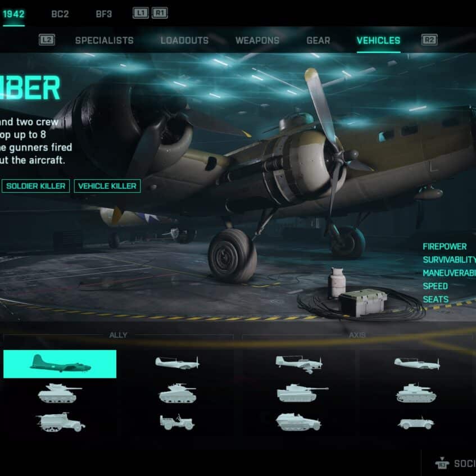The height and width of the screenshot is (476, 476).
Task: Click the Vehicle Killer tag
Action: point(107,186)
